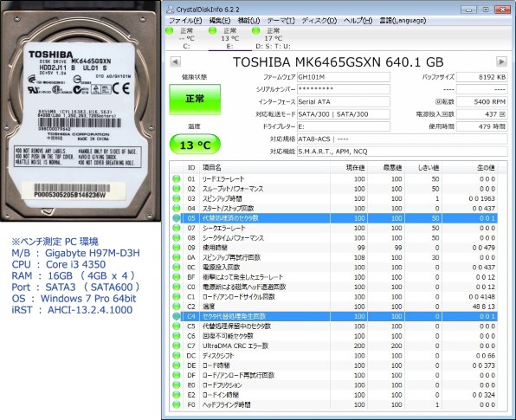Click the 項目名 column header
Image resolution: width=516 pixels, height=420 pixels.
(x=265, y=168)
